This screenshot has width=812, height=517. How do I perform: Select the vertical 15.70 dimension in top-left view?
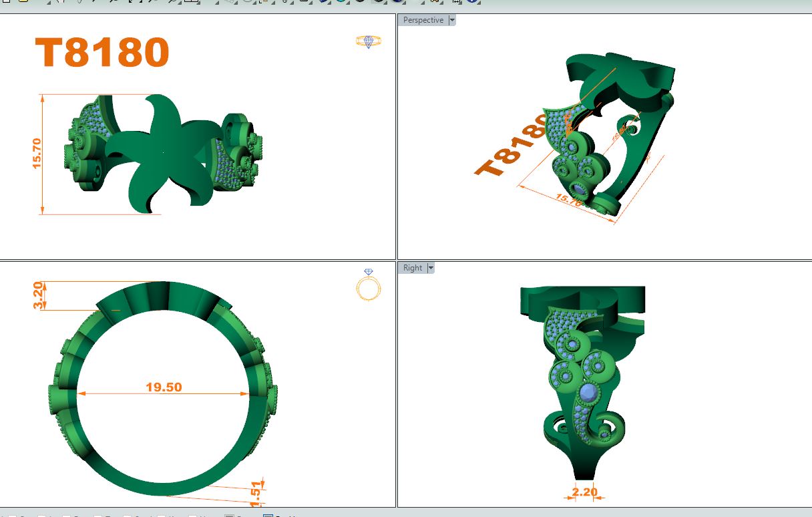coord(37,153)
